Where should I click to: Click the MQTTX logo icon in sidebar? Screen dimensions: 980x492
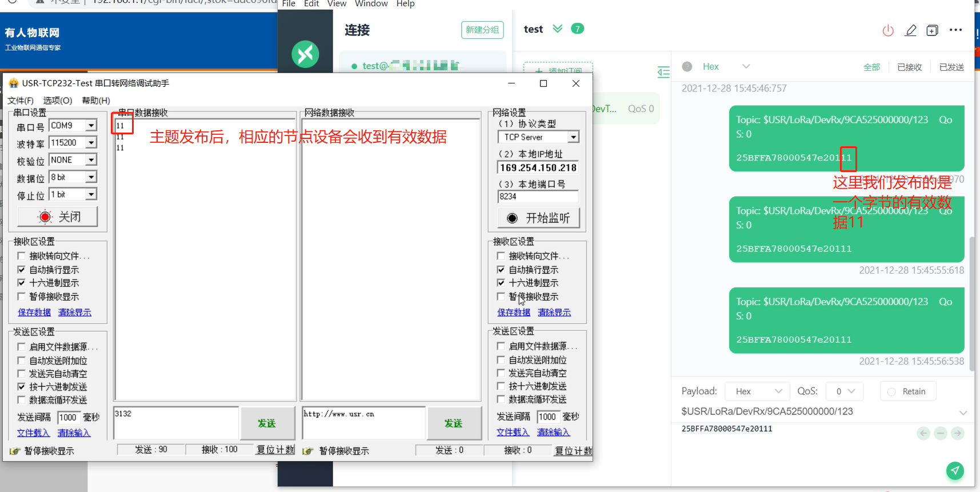(x=305, y=54)
